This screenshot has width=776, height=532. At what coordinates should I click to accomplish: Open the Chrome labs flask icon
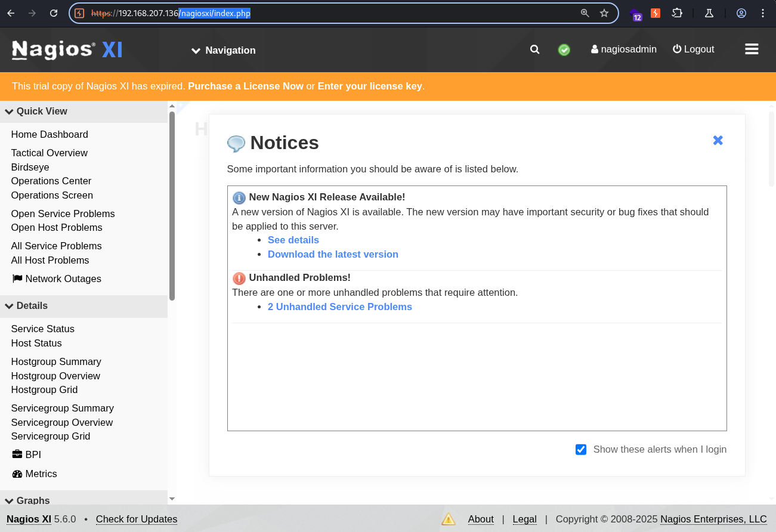click(x=709, y=13)
